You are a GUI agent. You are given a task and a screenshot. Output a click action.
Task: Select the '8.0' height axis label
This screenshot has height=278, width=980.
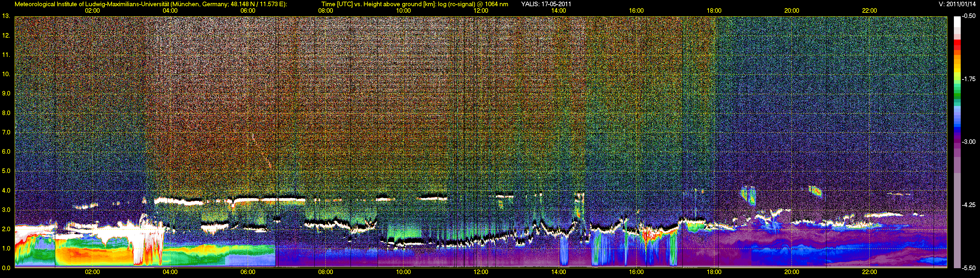click(x=6, y=113)
